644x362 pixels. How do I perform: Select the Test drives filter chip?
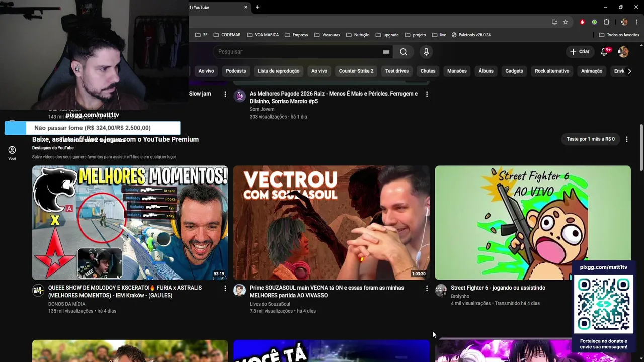(x=397, y=71)
